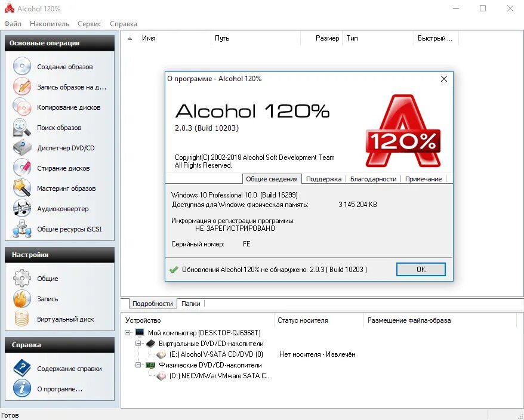Click the sort arrow column header
Viewport: 524px width, 420px height.
tap(130, 38)
